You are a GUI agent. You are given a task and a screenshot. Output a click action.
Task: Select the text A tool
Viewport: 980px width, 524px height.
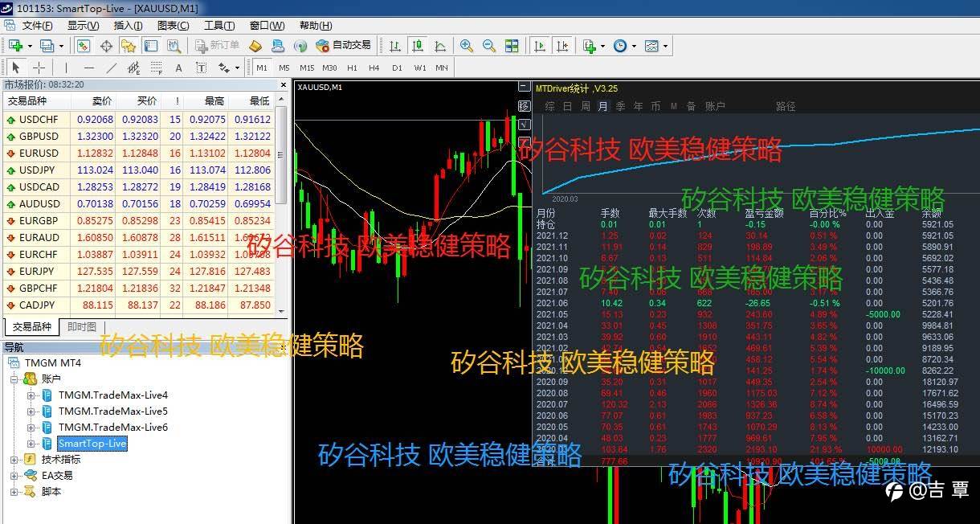click(178, 68)
